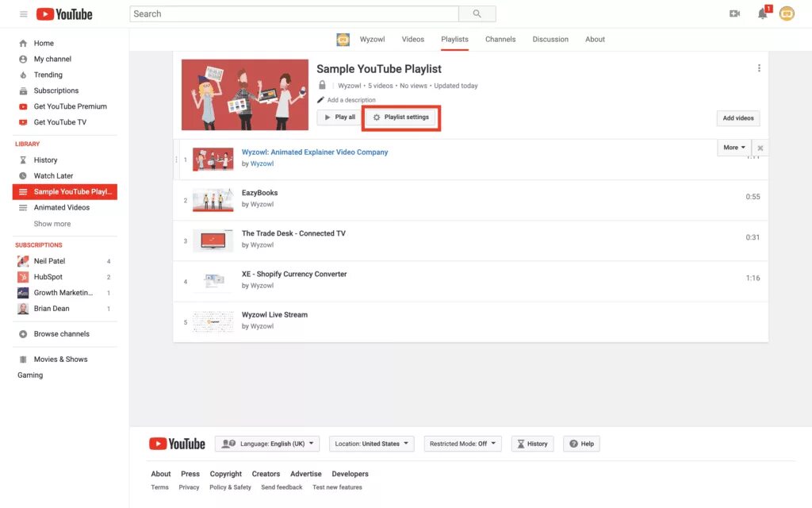Open the hamburger guide menu
This screenshot has width=812, height=508.
23,14
